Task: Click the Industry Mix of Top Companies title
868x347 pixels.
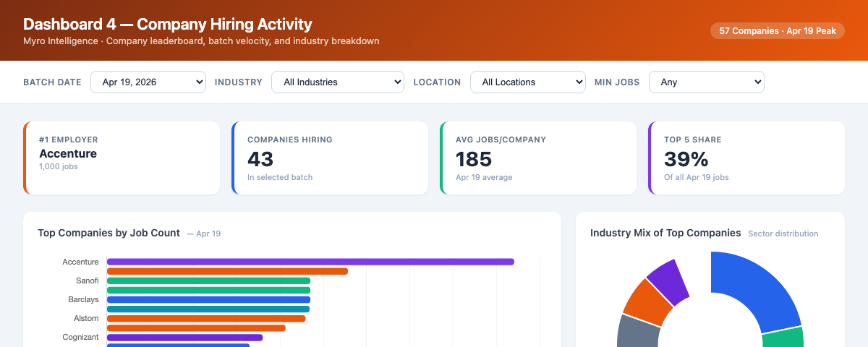Action: pos(665,233)
